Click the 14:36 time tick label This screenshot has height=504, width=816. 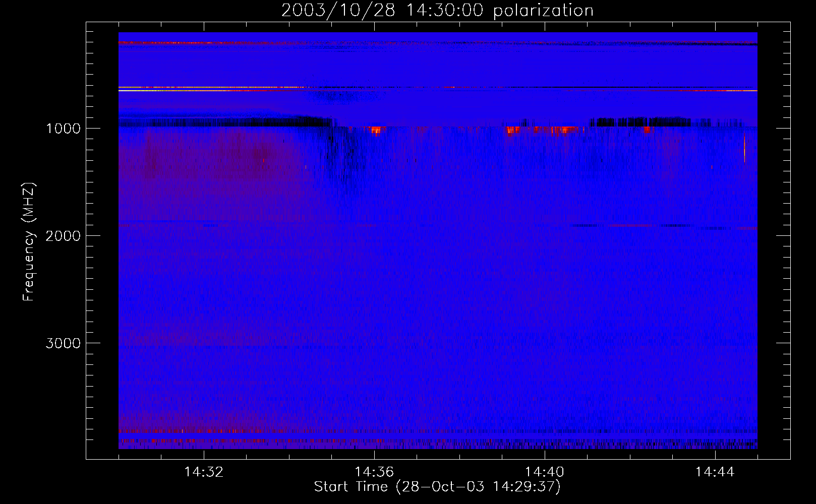click(x=374, y=472)
